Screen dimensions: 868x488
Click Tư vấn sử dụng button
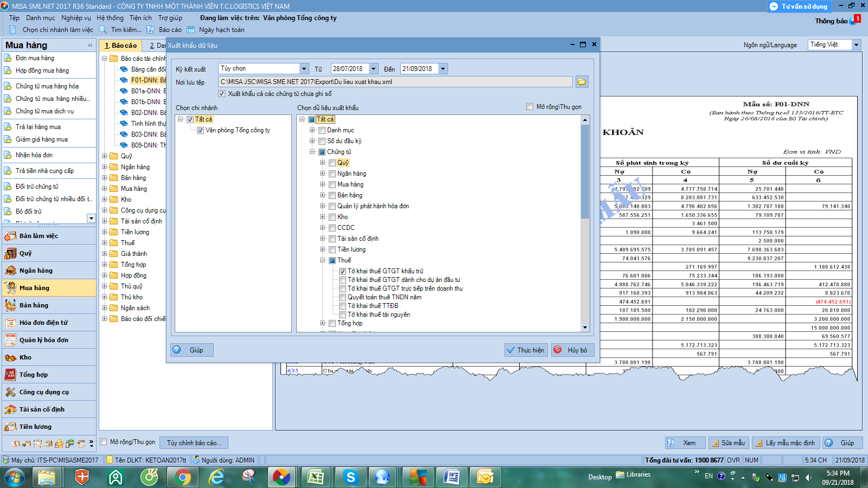pyautogui.click(x=799, y=7)
